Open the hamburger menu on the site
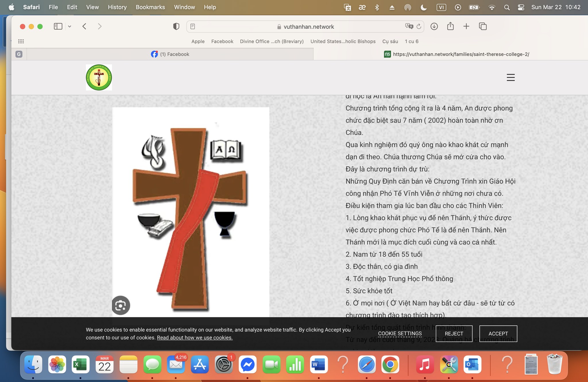 tap(510, 77)
